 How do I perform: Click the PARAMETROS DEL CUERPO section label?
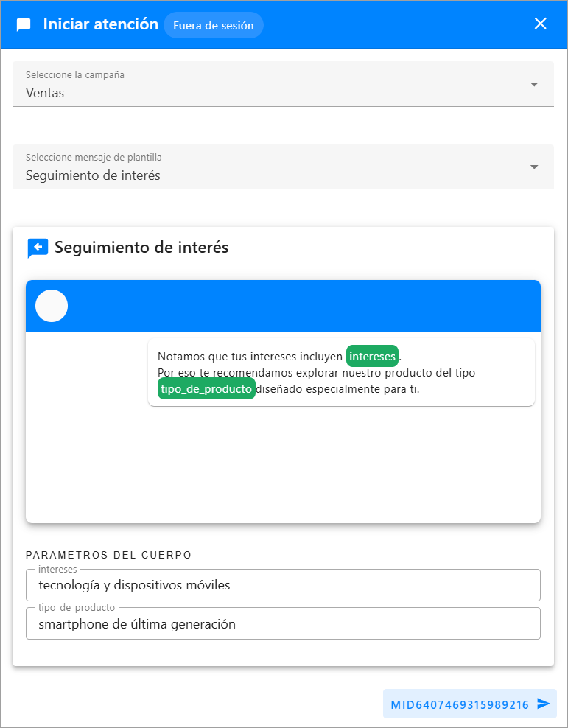click(108, 555)
